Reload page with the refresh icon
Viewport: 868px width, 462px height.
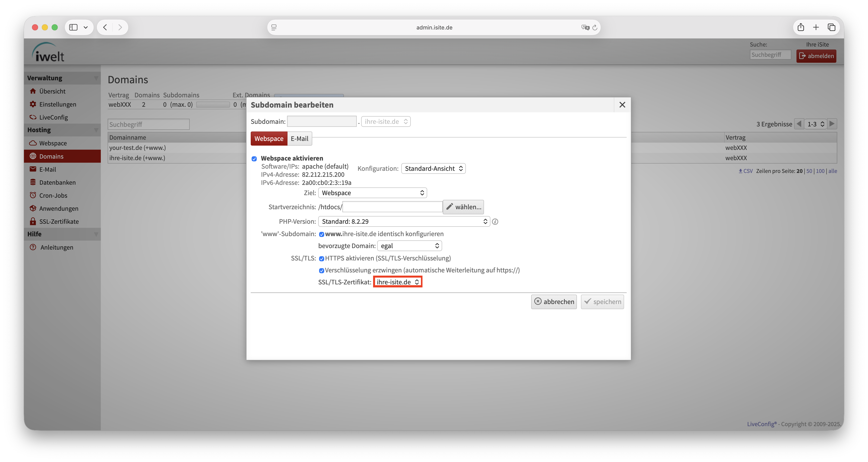coord(595,27)
